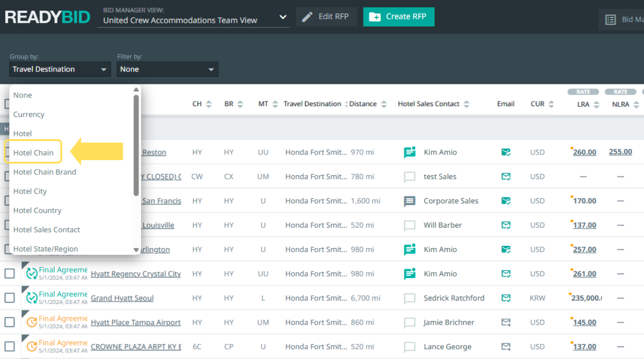Click the 260.00 LRA rate
The width and height of the screenshot is (644, 359).
pos(585,152)
